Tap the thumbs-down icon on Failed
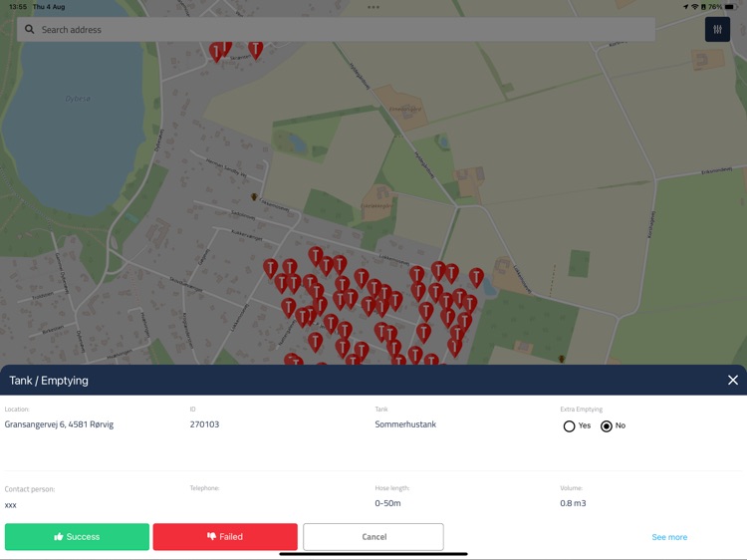This screenshot has width=747, height=560. tap(211, 537)
